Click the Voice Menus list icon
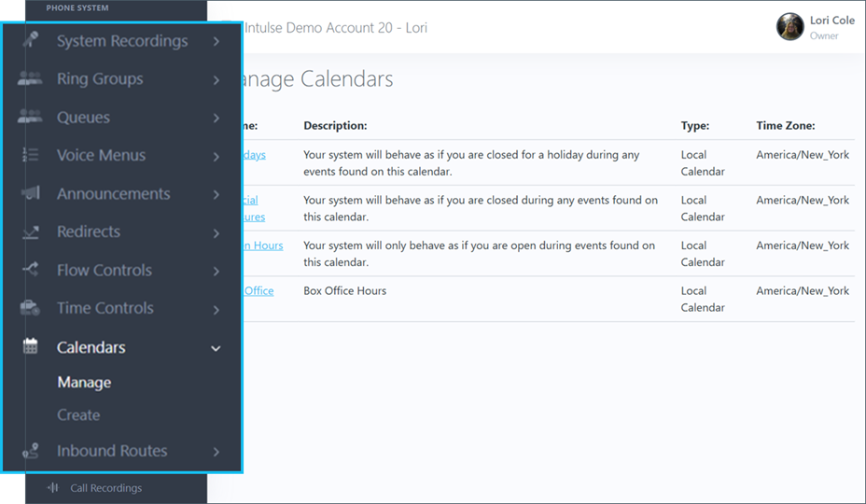Screen dimensions: 866x504 [x=31, y=156]
